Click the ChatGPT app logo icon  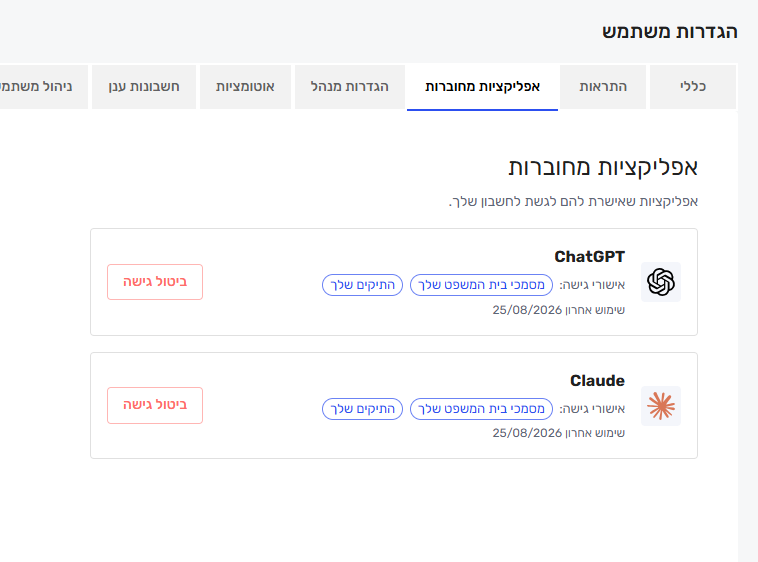point(661,282)
